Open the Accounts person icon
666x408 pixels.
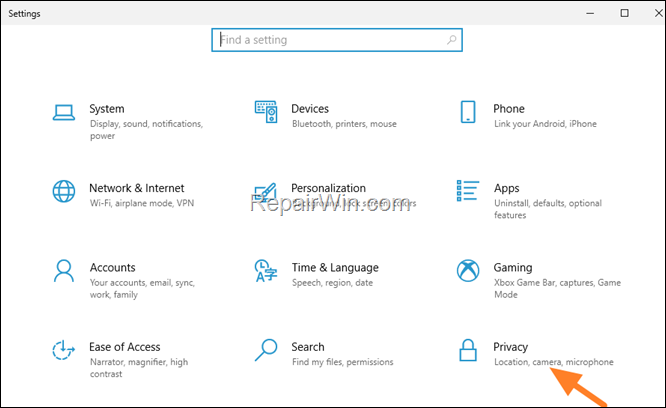tap(64, 271)
